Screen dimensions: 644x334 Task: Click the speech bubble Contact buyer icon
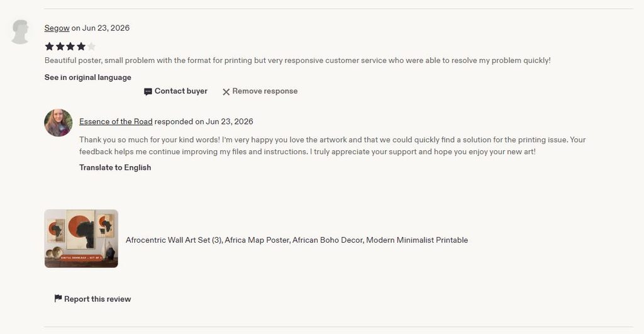point(148,92)
